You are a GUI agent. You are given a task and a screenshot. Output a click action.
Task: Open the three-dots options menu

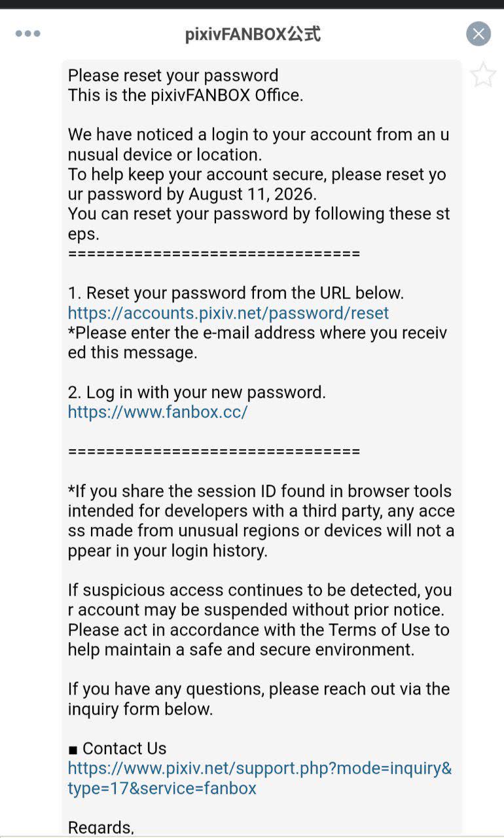[x=28, y=34]
